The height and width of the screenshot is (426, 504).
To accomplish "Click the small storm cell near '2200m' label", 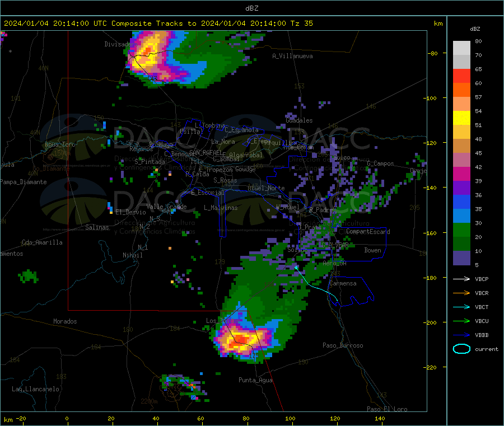I will click(x=184, y=386).
